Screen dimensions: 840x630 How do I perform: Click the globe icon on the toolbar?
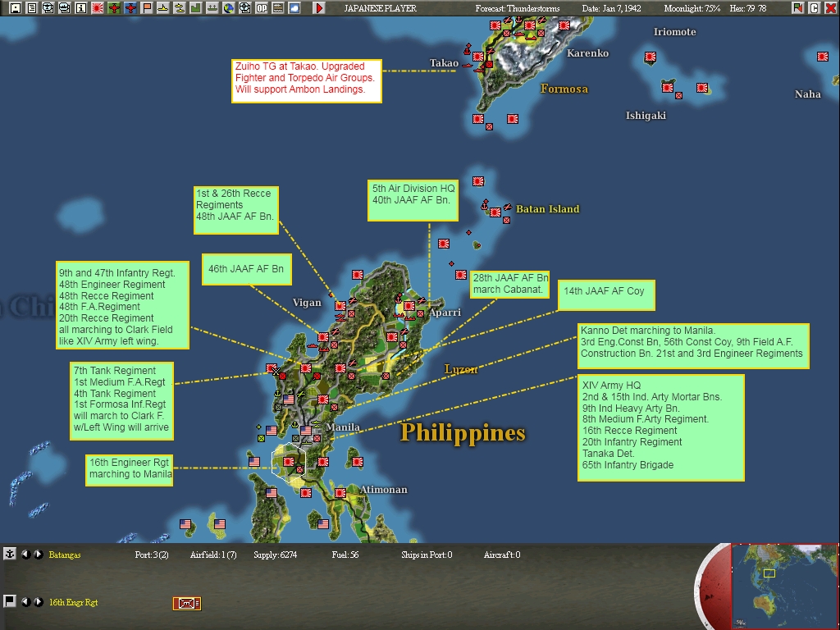[230, 7]
